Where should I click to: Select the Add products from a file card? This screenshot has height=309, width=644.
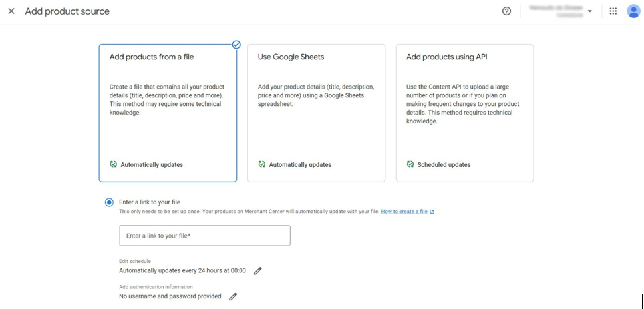click(x=168, y=113)
